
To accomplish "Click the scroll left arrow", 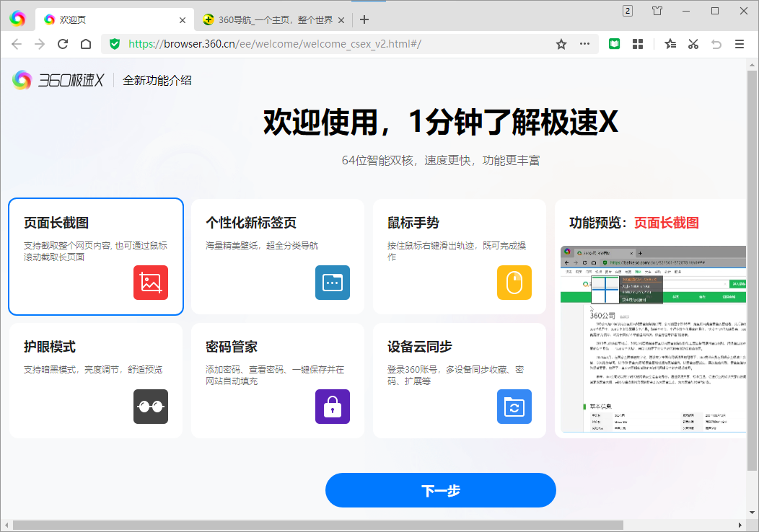I will pos(6,526).
